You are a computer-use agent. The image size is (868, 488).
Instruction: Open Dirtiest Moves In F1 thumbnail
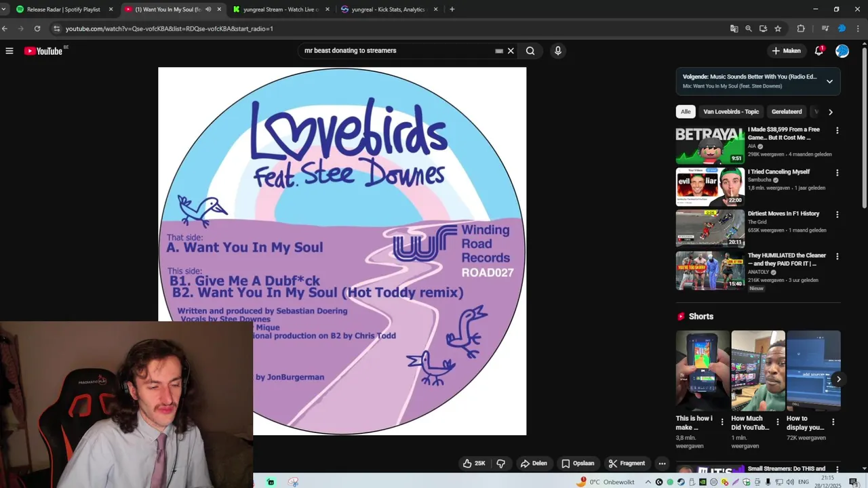tap(710, 229)
